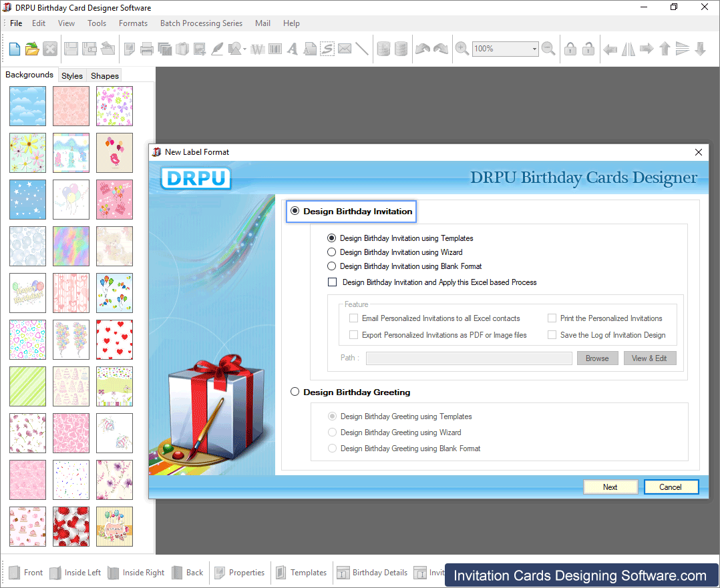720x588 pixels.
Task: Click the Save floppy disk icon
Action: (71, 49)
